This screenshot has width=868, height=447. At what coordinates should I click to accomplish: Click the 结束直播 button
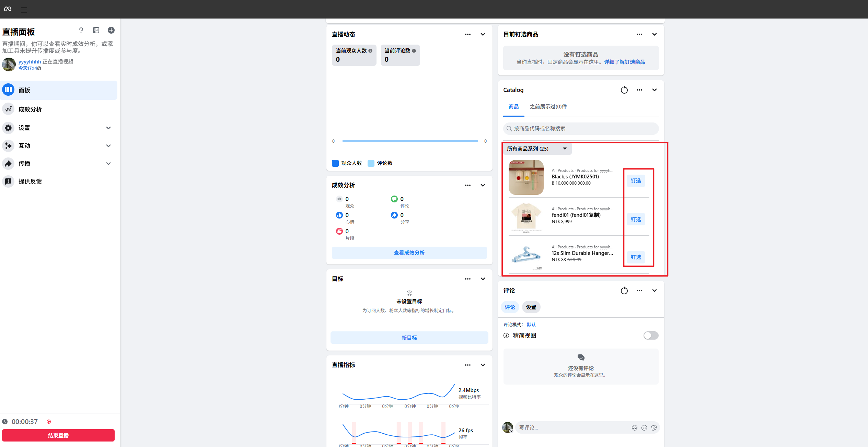point(58,435)
